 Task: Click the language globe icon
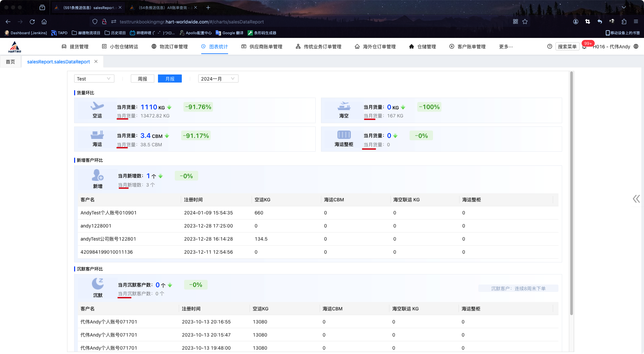[636, 47]
